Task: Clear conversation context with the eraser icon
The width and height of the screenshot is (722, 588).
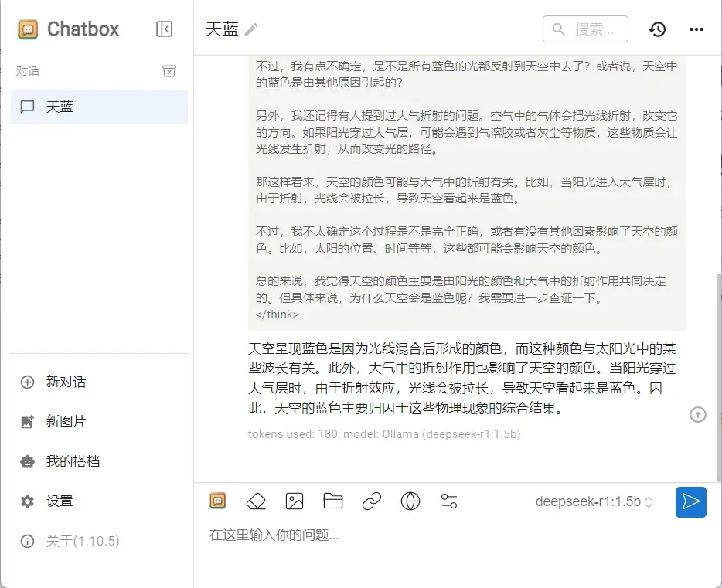Action: pyautogui.click(x=255, y=501)
